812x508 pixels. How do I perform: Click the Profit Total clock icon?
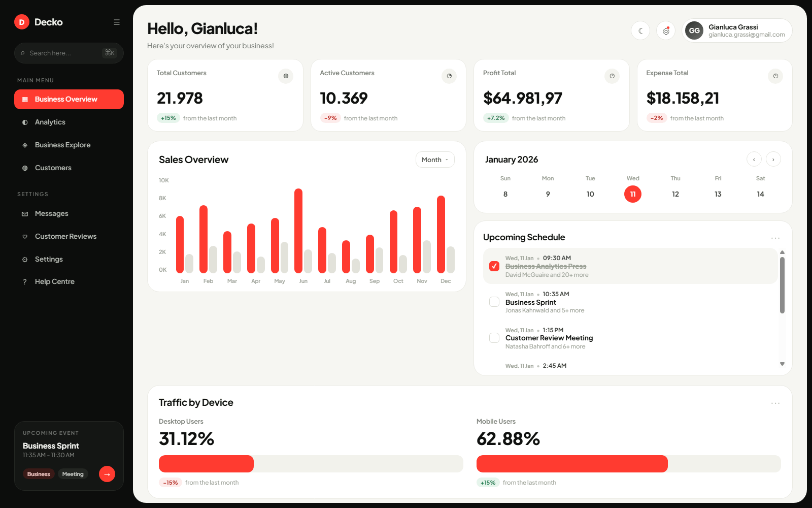[612, 76]
